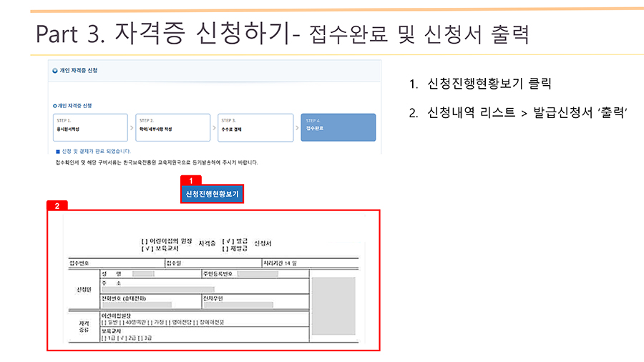
Task: Check the 40명미만 option
Action: 122,323
